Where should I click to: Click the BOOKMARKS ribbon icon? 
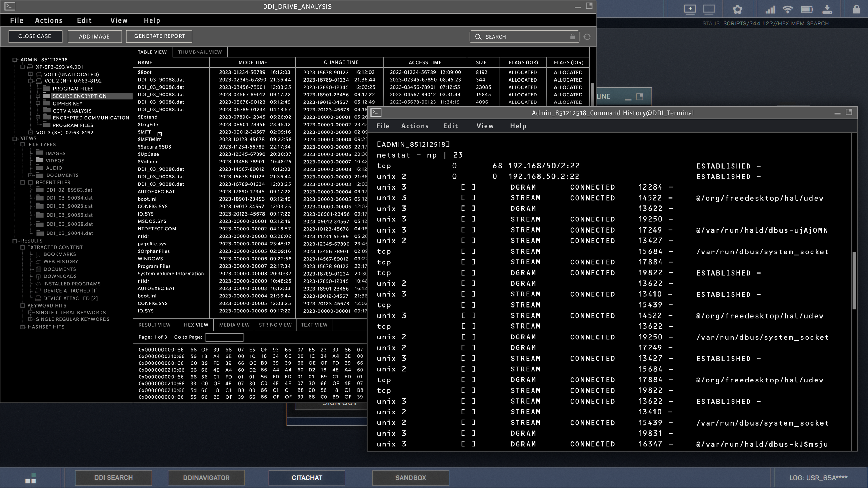tap(38, 254)
